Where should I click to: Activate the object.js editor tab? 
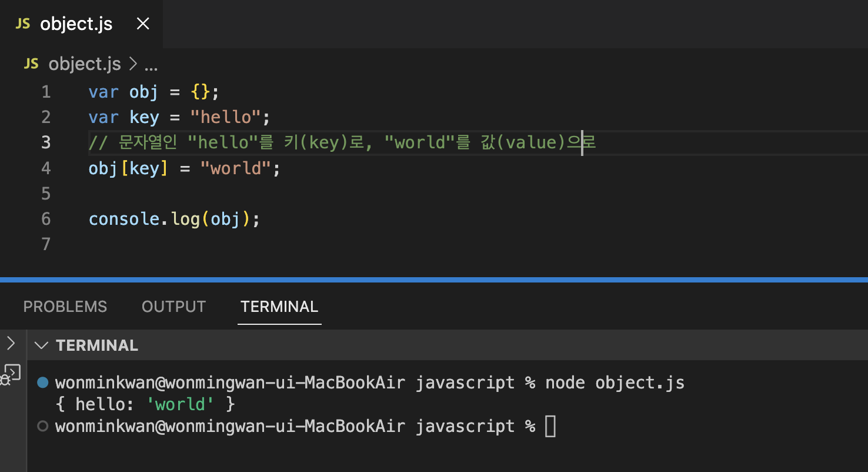point(76,24)
